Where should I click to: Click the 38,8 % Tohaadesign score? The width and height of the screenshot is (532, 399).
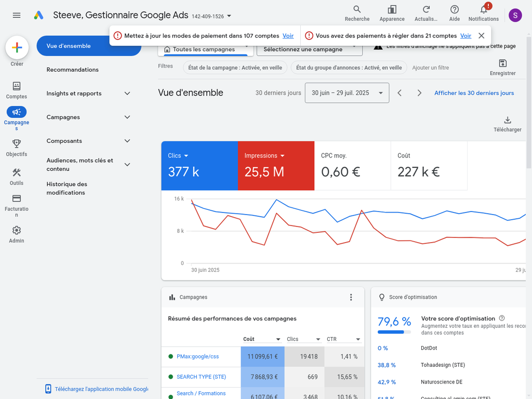click(387, 365)
